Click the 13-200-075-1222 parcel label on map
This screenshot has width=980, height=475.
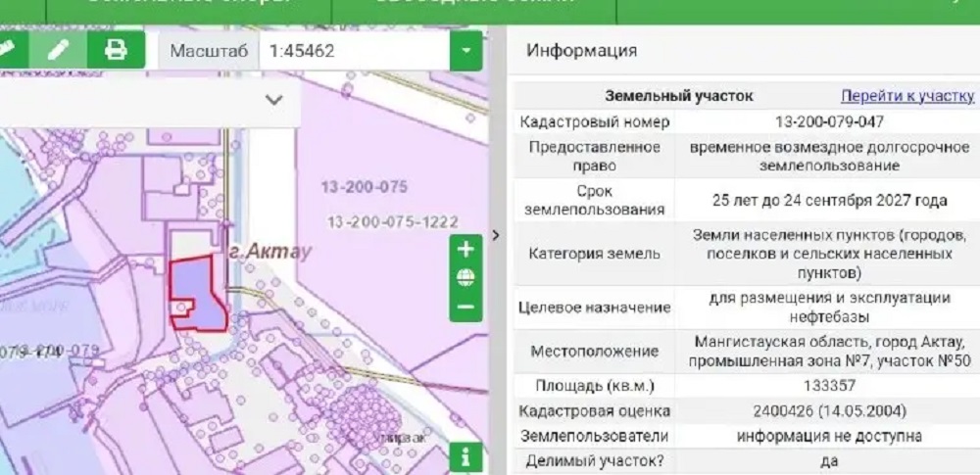click(393, 221)
